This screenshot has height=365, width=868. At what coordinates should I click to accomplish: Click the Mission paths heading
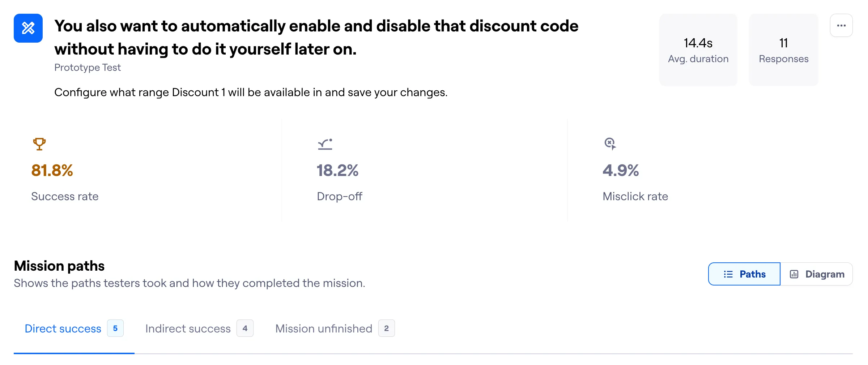59,266
